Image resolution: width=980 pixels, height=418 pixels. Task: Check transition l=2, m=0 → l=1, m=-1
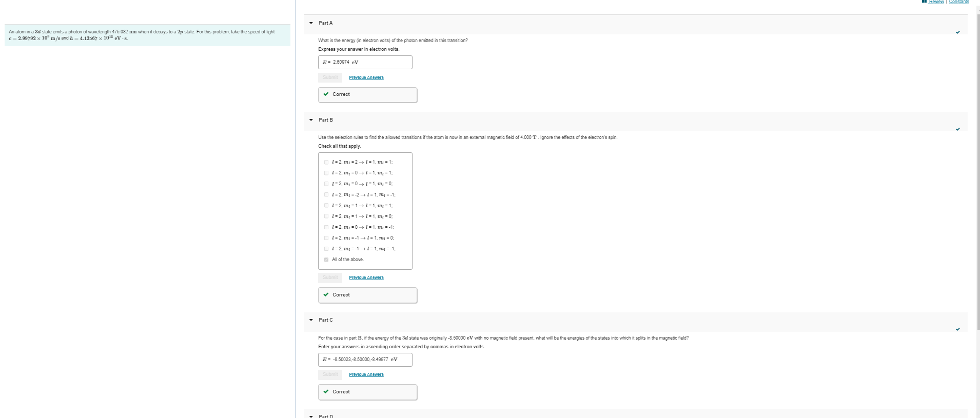pos(326,227)
